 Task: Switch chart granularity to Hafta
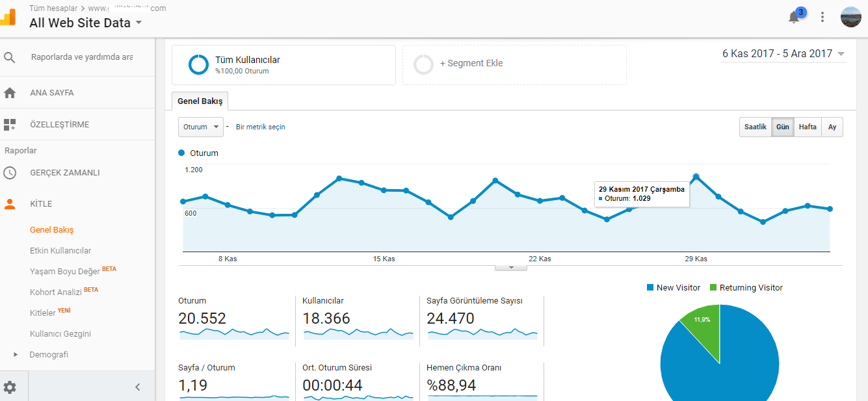808,127
